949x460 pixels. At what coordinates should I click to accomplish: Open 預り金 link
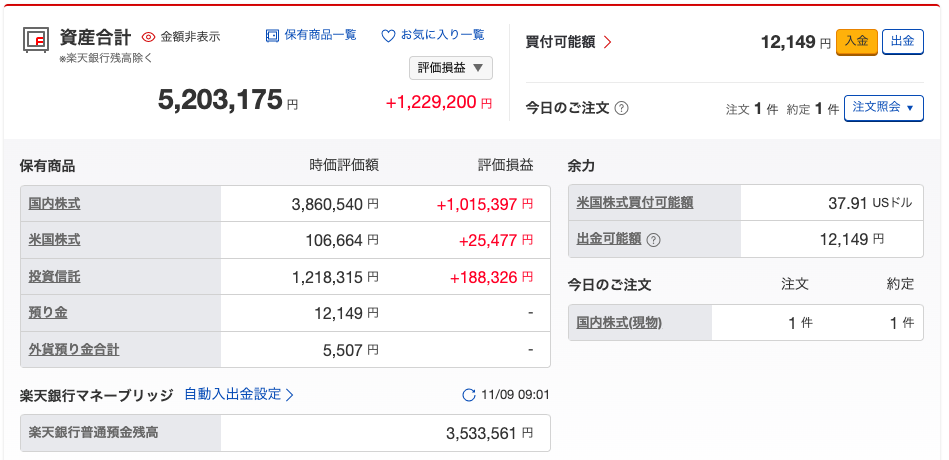[x=48, y=312]
